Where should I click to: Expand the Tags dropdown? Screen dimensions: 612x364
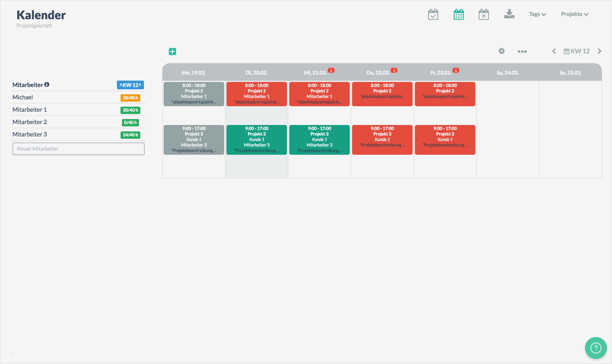pyautogui.click(x=537, y=14)
